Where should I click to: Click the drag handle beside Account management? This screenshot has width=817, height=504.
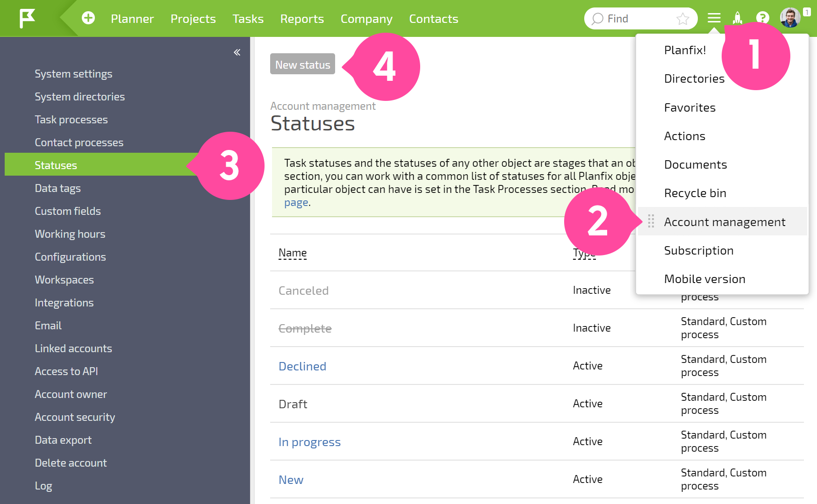pos(651,221)
